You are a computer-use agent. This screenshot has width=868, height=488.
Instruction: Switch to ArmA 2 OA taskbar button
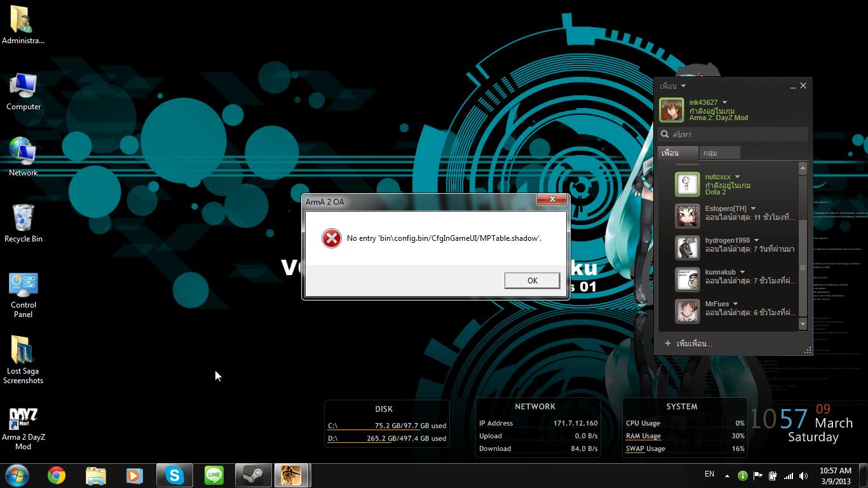click(x=292, y=475)
